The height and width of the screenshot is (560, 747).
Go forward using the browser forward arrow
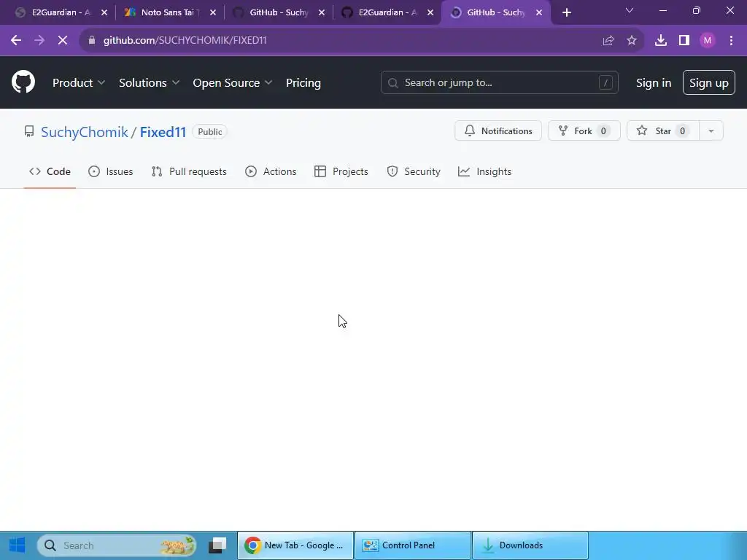39,41
